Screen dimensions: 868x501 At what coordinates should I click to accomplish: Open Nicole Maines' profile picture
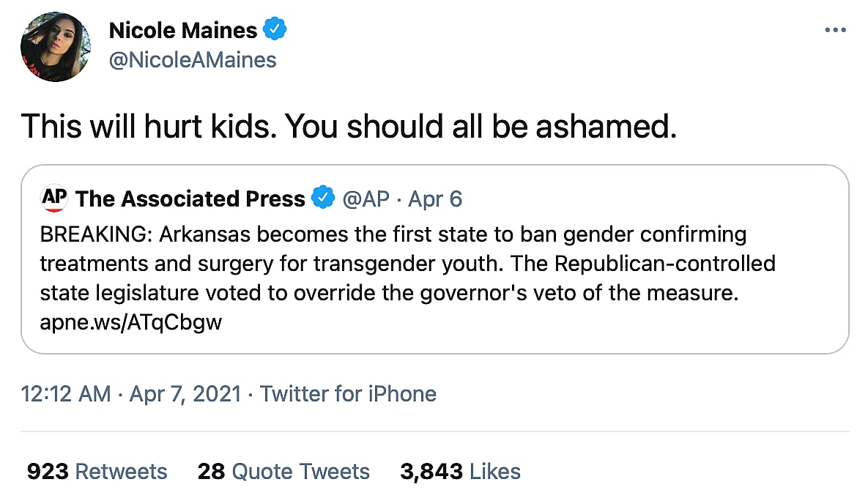click(x=56, y=46)
